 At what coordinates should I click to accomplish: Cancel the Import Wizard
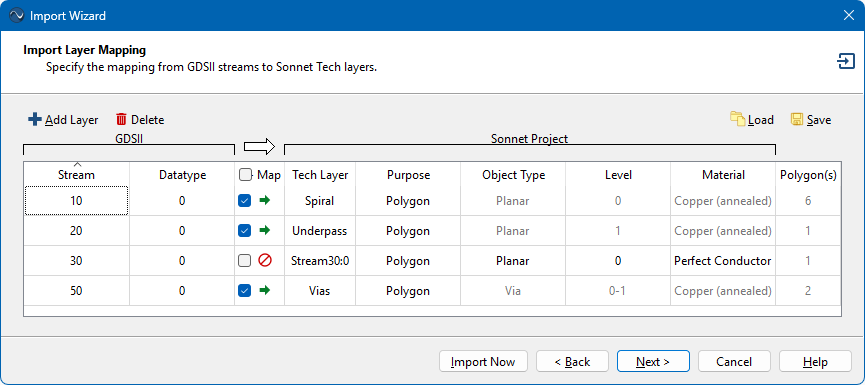pos(734,362)
